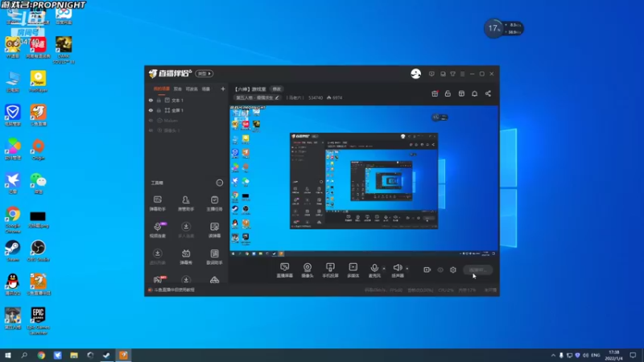Screen dimensions: 644x362
Task: Open Steam from taskbar
Action: coord(107,355)
